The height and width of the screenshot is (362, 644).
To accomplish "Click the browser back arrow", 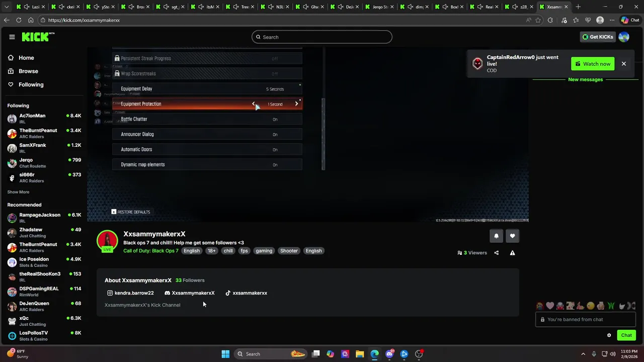I will [x=7, y=20].
